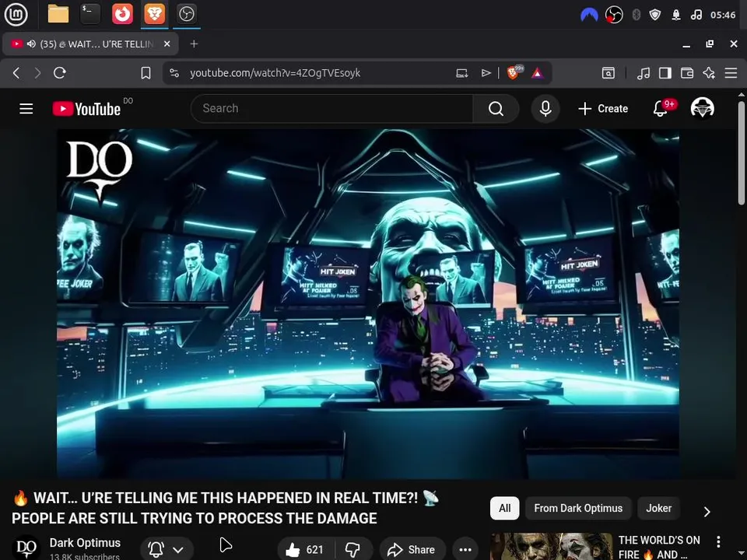Click the magnifier search button

pyautogui.click(x=496, y=109)
